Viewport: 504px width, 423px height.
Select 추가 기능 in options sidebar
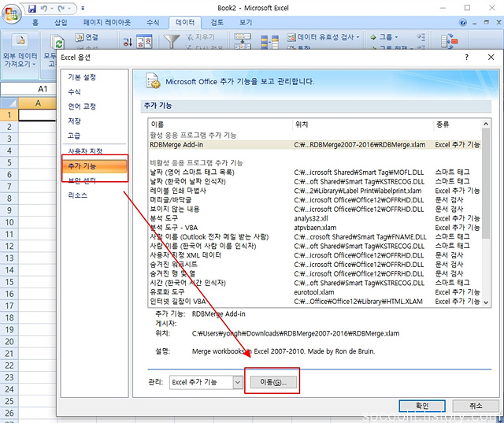coord(94,166)
